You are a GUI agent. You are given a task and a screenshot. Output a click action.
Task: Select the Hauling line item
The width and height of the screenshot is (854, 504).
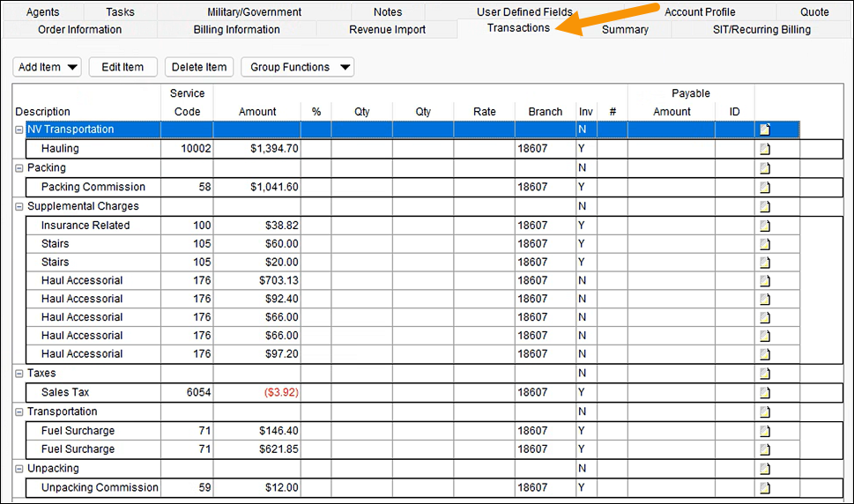60,149
